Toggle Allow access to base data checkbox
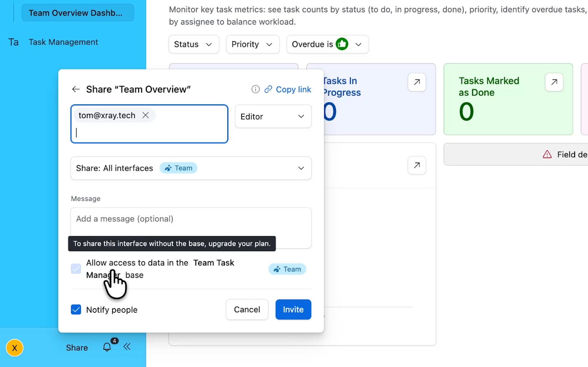The width and height of the screenshot is (588, 367). click(76, 269)
